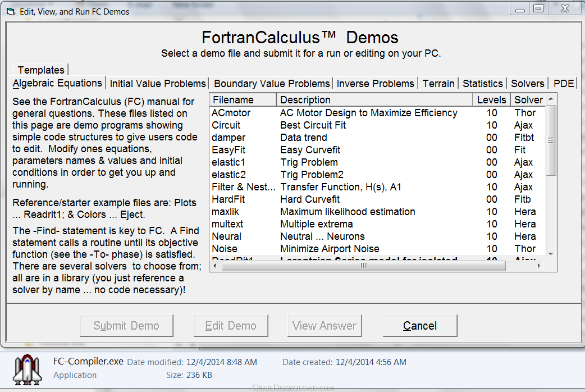Click description 'Neutral ... Neurons'
The height and width of the screenshot is (392, 585).
322,236
